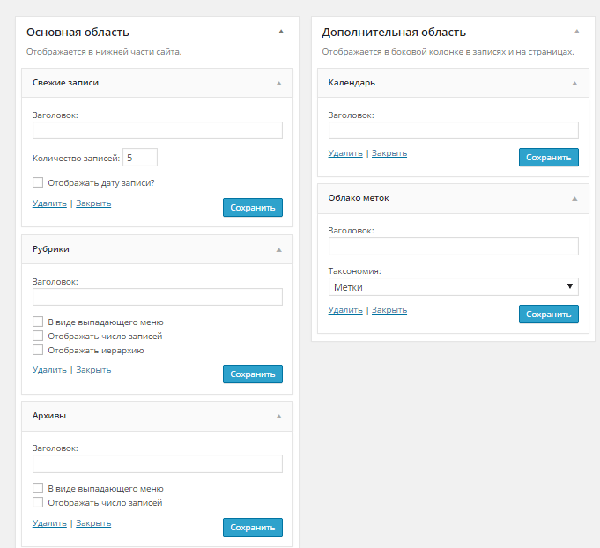This screenshot has height=548, width=600.
Task: Collapse the Свежие записи widget
Action: (279, 83)
